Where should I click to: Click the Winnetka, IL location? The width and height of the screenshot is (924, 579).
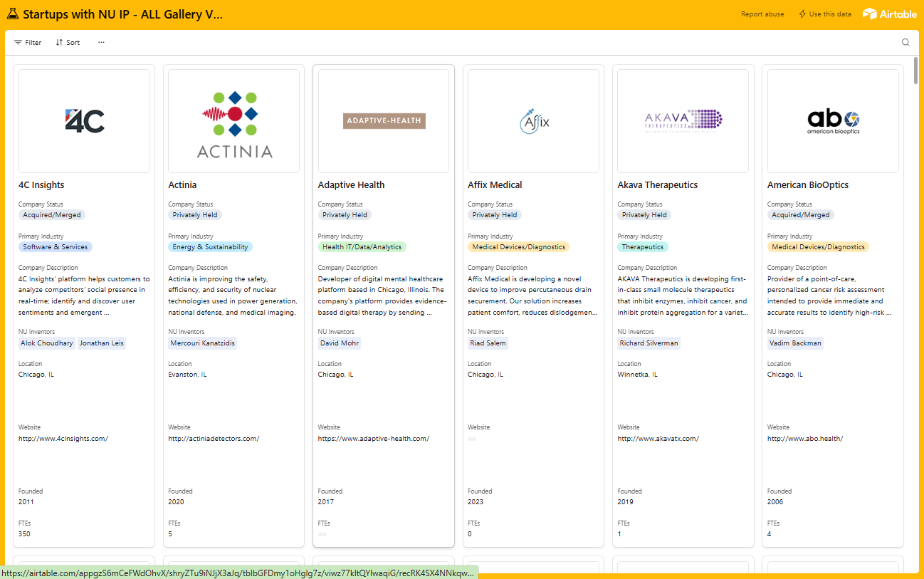637,375
